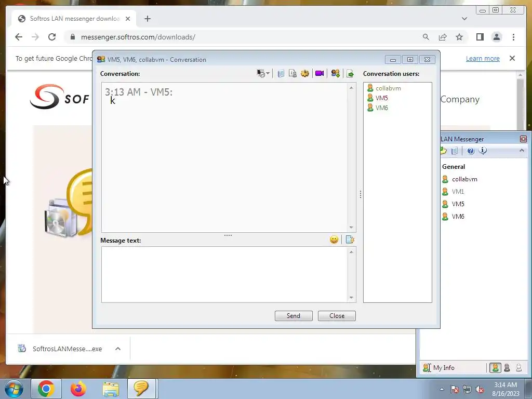
Task: Click the Chrome address bar URL
Action: click(x=138, y=37)
